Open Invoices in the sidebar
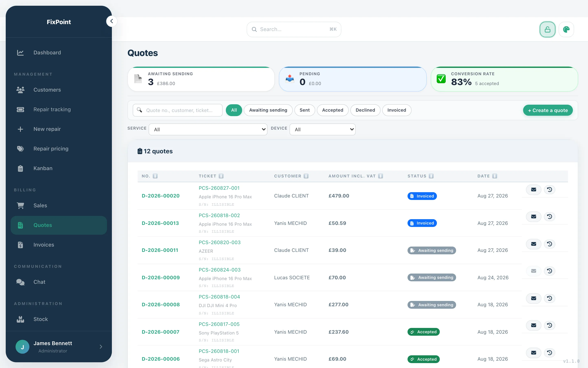 tap(59, 245)
